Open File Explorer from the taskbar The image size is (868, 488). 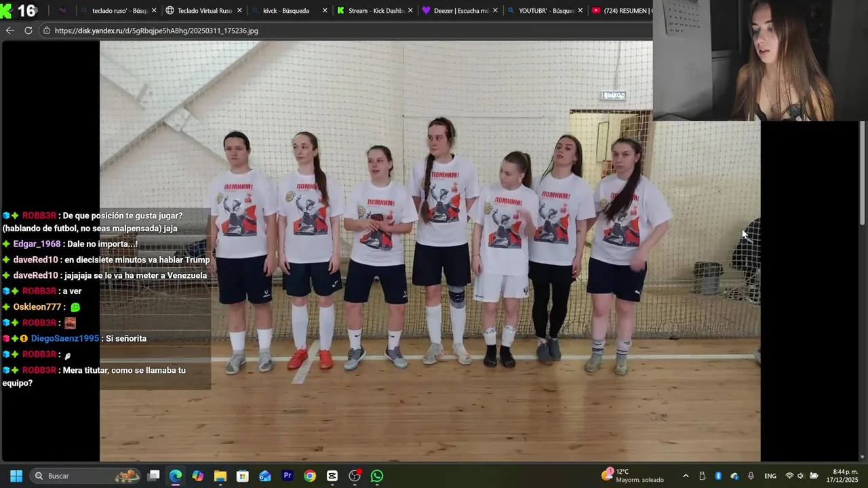pyautogui.click(x=220, y=476)
